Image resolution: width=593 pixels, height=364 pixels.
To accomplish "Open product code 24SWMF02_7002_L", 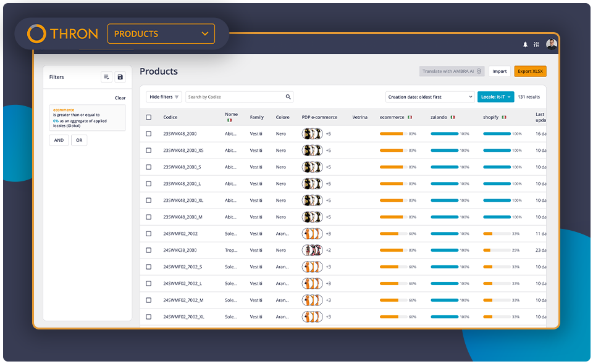I will [183, 284].
